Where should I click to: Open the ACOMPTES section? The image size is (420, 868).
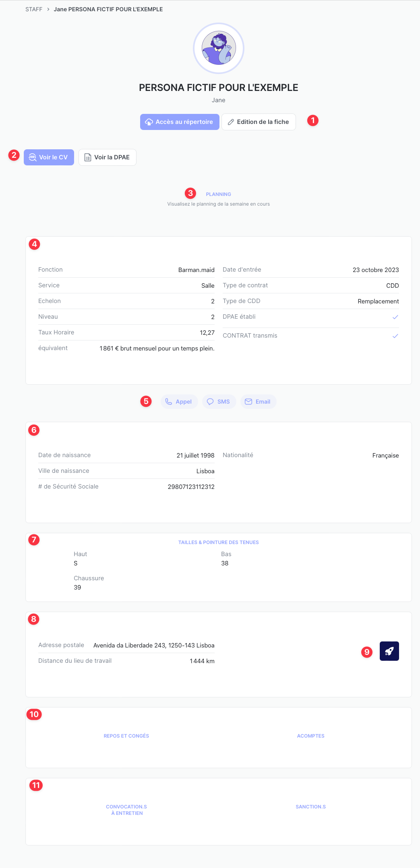pos(310,736)
